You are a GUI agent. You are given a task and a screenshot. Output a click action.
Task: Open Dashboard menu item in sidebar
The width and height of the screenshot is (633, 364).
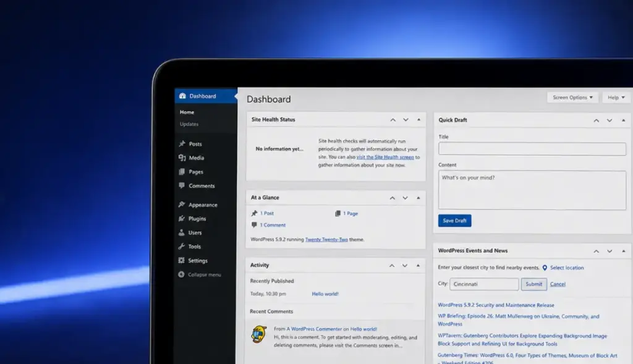tap(206, 96)
